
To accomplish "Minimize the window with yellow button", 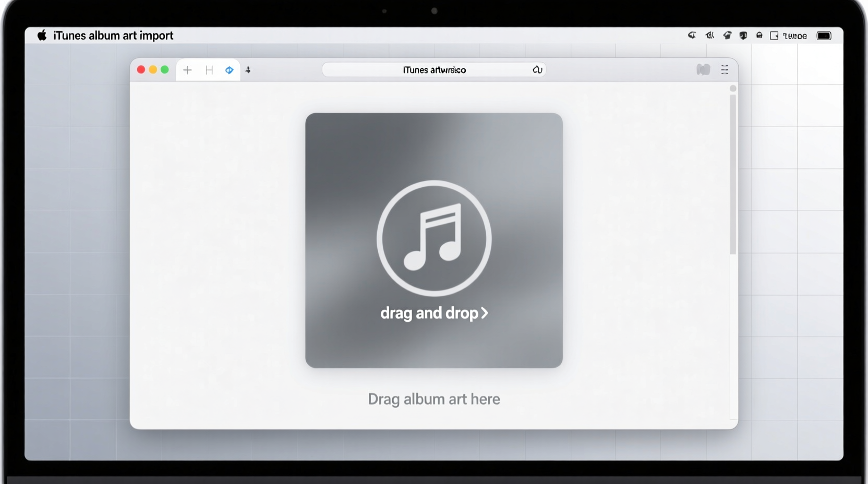I will (x=153, y=70).
